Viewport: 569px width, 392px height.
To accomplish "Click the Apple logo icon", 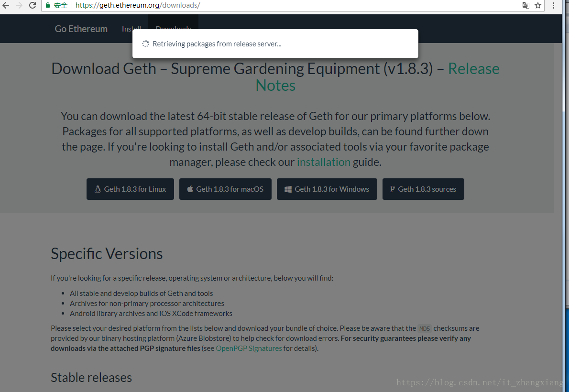I will pyautogui.click(x=190, y=189).
